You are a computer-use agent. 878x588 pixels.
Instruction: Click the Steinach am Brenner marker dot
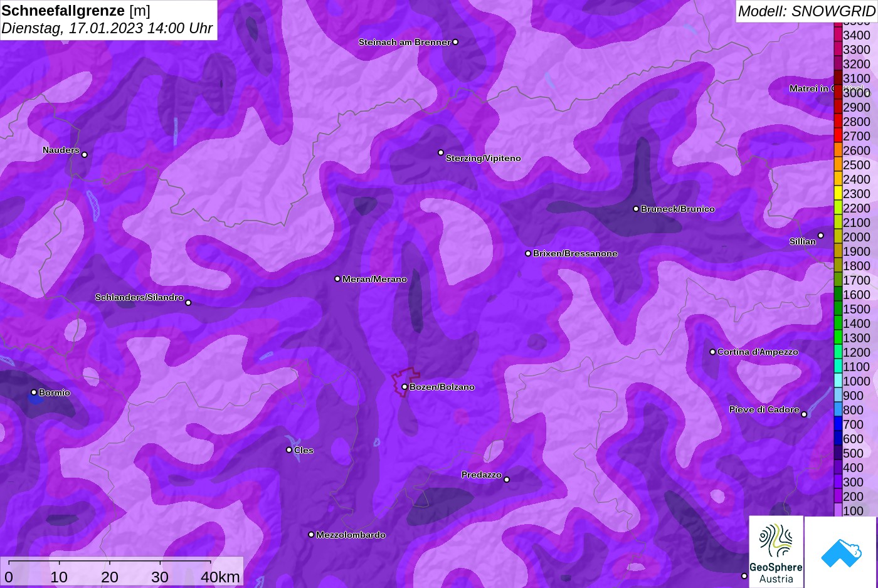pyautogui.click(x=455, y=42)
